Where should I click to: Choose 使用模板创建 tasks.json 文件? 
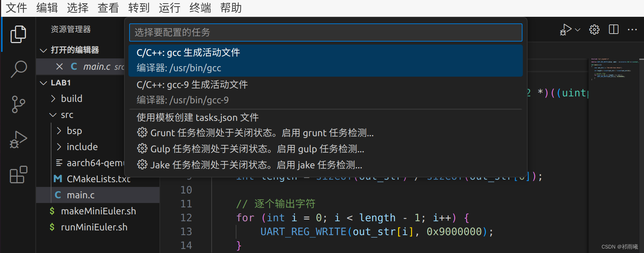coord(325,118)
